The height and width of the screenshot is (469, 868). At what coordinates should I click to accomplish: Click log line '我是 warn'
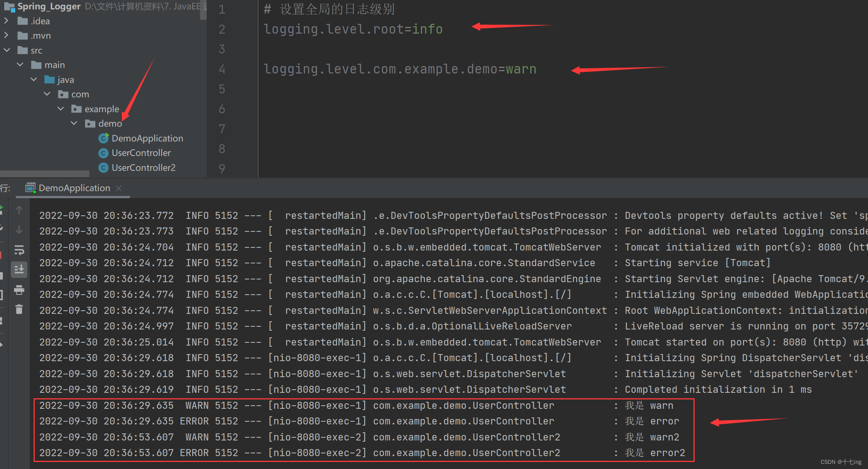tap(649, 405)
